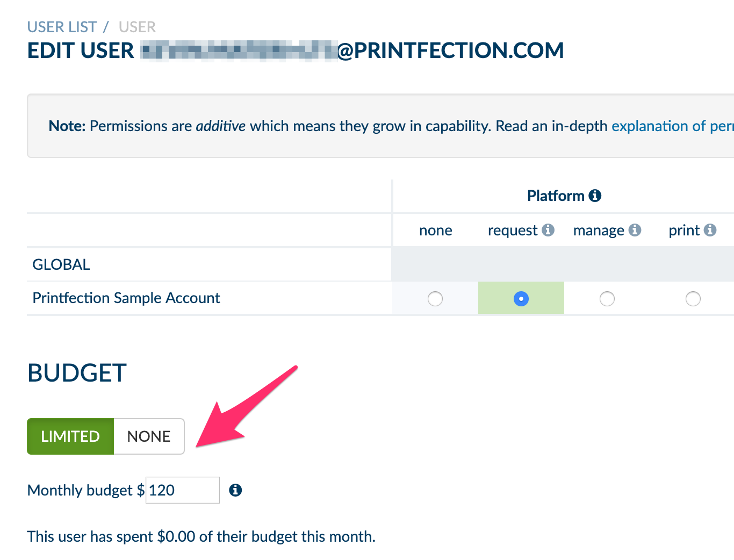Image resolution: width=734 pixels, height=560 pixels.
Task: Keep request permission selected by clicking its radio
Action: [521, 298]
